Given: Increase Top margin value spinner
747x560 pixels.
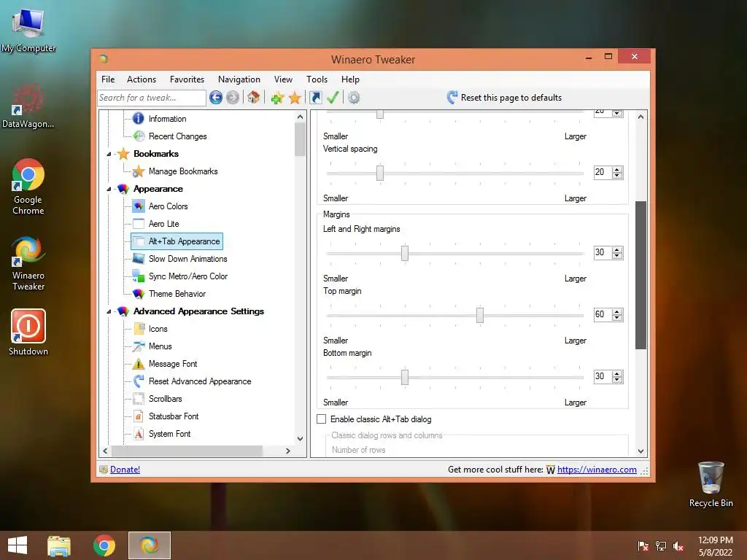Looking at the screenshot, I should click(617, 311).
